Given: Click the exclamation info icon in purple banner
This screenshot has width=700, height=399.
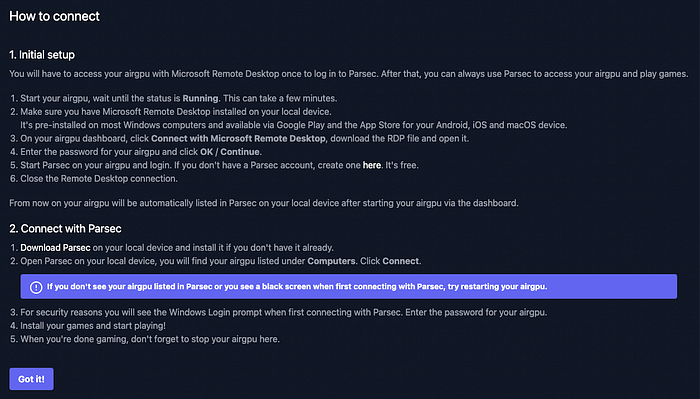Looking at the screenshot, I should tap(36, 287).
